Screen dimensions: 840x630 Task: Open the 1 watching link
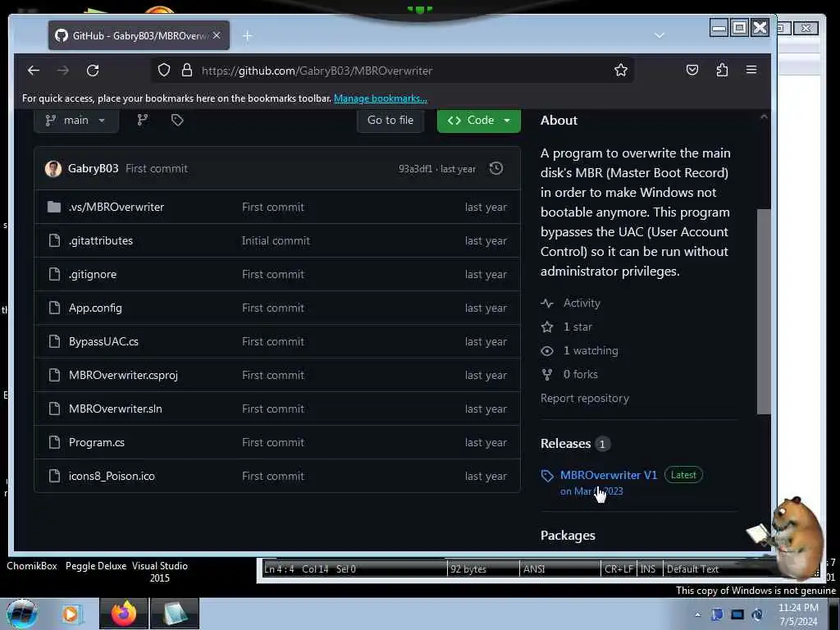[591, 351]
